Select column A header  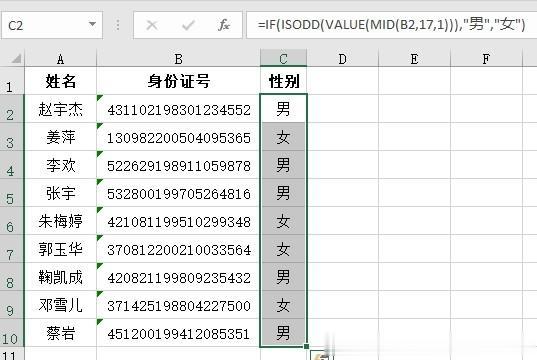tap(61, 59)
